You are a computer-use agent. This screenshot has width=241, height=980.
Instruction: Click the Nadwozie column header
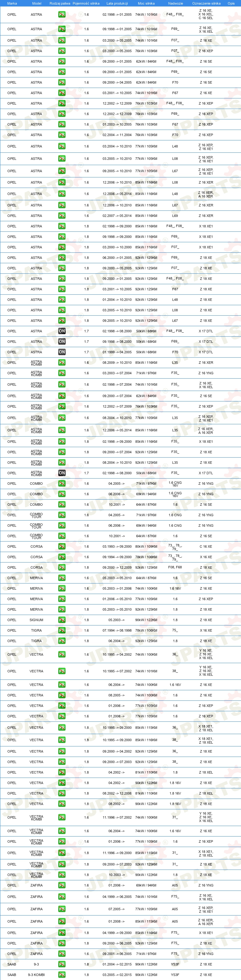pyautogui.click(x=175, y=3)
